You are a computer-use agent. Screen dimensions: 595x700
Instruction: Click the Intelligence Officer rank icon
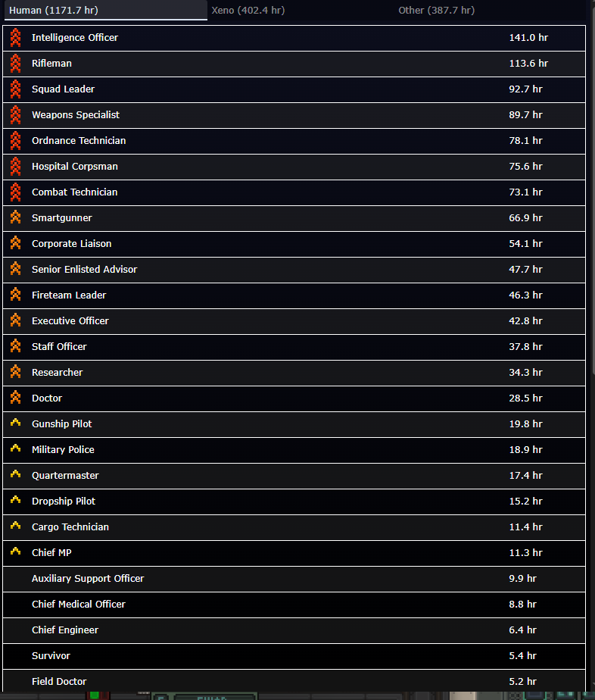click(x=15, y=38)
